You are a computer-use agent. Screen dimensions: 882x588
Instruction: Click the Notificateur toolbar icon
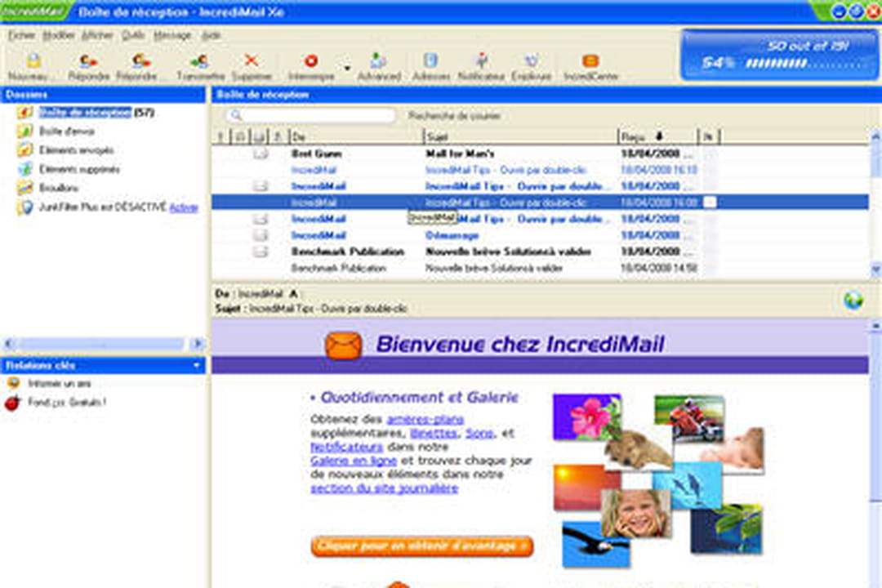(x=481, y=60)
